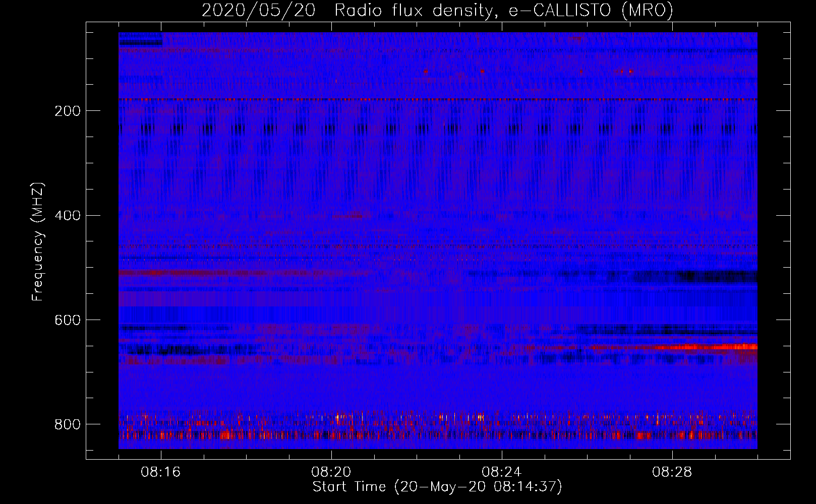Click the 08:20 time tick label
The width and height of the screenshot is (816, 504).
331,472
